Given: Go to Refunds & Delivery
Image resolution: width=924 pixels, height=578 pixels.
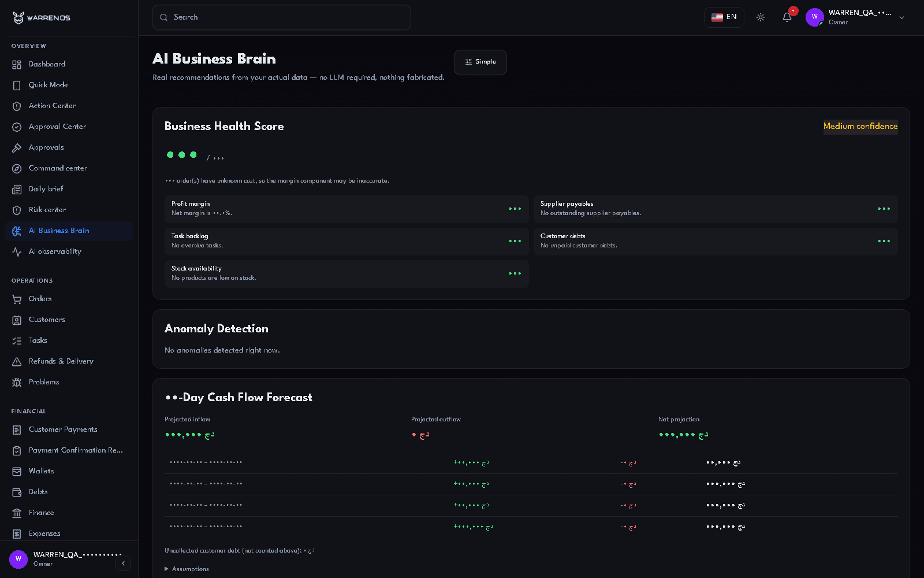Looking at the screenshot, I should 69,361.
